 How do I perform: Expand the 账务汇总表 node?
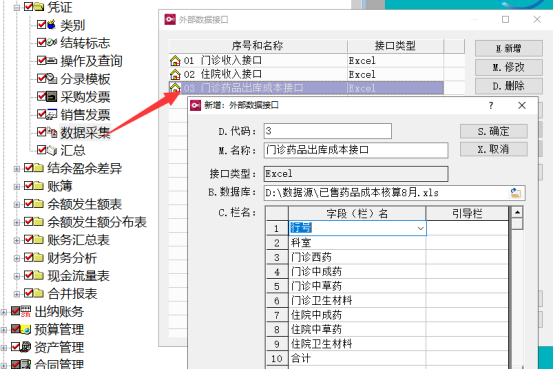pyautogui.click(x=17, y=241)
